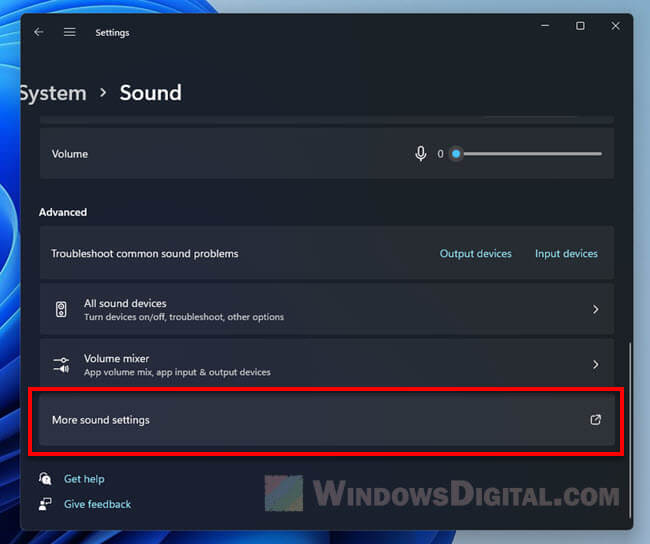This screenshot has width=650, height=544.
Task: Open All sound devices page
Action: tap(327, 309)
